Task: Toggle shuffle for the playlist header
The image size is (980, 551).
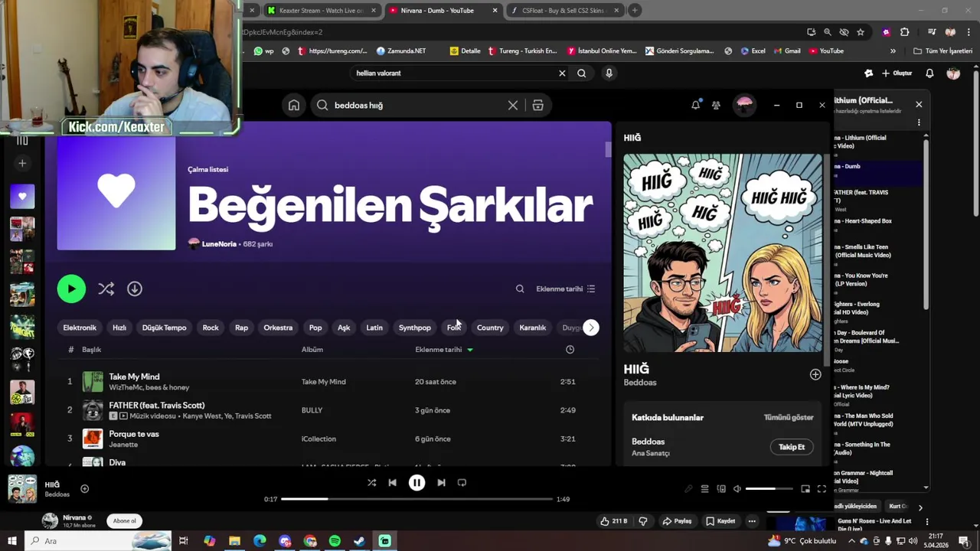Action: (106, 289)
